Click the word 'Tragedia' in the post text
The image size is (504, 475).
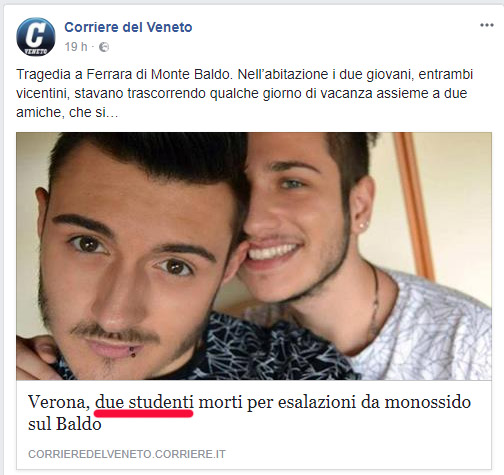(x=45, y=74)
